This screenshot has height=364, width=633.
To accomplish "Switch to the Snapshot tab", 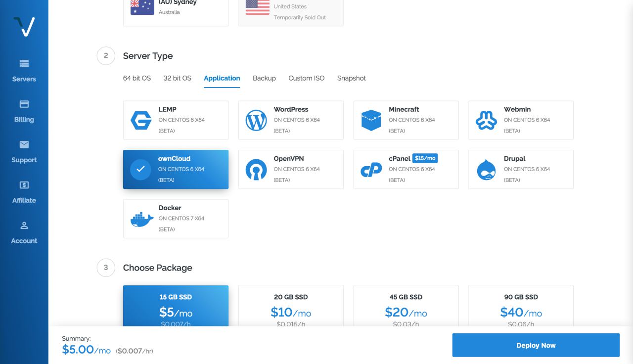I will tap(351, 78).
